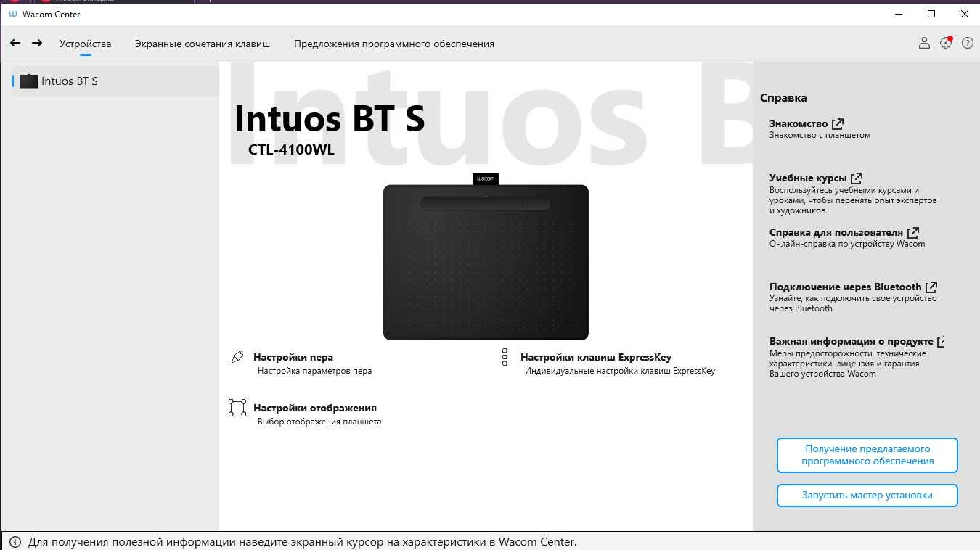Viewport: 980px width, 550px height.
Task: Click the external link icon by Справка для пользователя
Action: [x=913, y=233]
